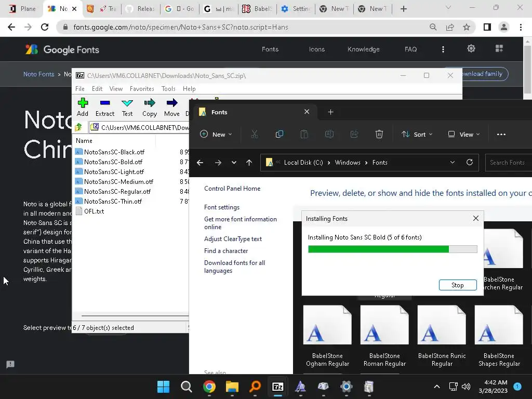Open the Windows Start menu
Viewport: 532px width, 399px height.
[x=163, y=387]
